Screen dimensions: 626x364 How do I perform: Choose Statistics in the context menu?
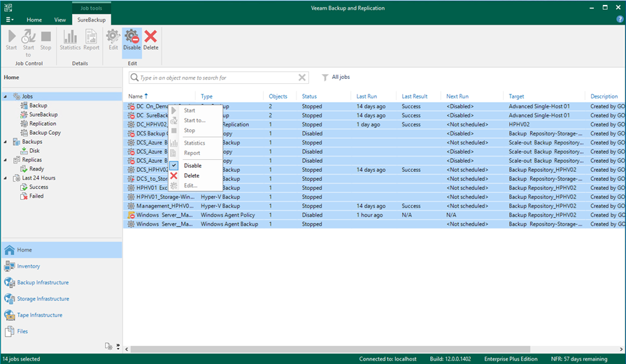(x=195, y=143)
